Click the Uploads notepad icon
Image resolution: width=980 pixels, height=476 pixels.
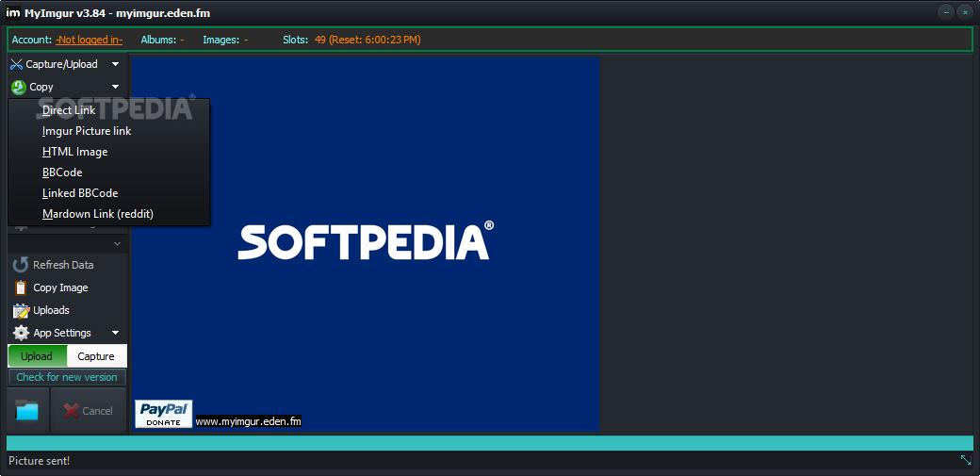tap(22, 310)
